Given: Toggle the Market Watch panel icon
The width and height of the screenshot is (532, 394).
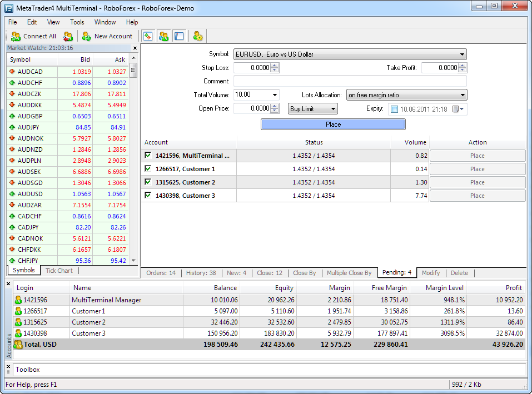Looking at the screenshot, I should click(x=148, y=36).
